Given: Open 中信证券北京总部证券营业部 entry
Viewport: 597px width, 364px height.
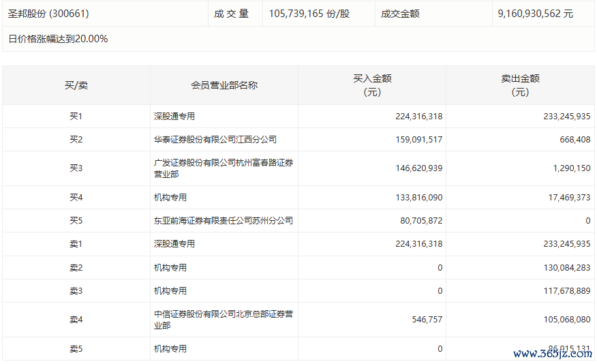Looking at the screenshot, I should 224,320.
